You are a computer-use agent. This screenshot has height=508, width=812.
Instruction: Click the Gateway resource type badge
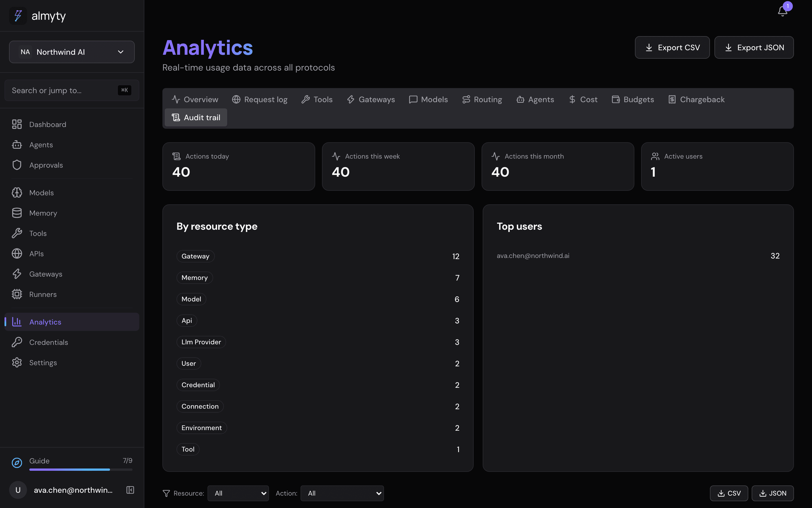[195, 256]
